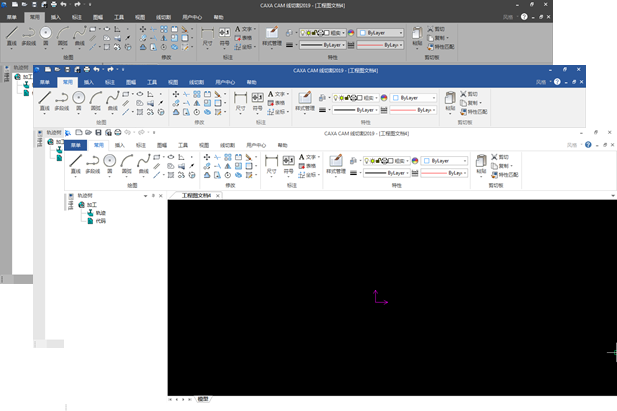This screenshot has width=617, height=411.
Task: Select the 加工 node in the front window tree
Action: click(87, 205)
